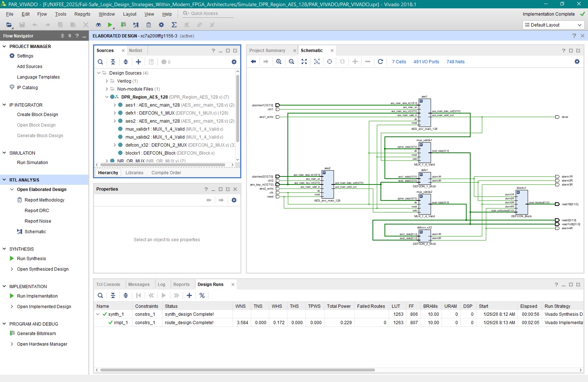The image size is (588, 382).
Task: Zoom in on the schematic
Action: tap(279, 62)
